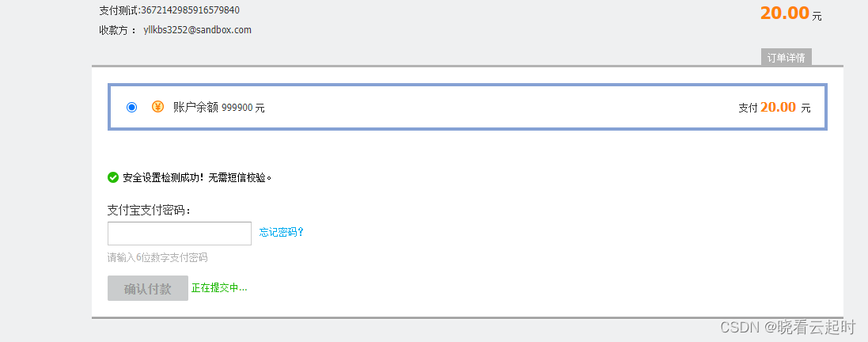Click the 支付 20.00 元 amount in payment row
The image size is (868, 342).
click(775, 108)
